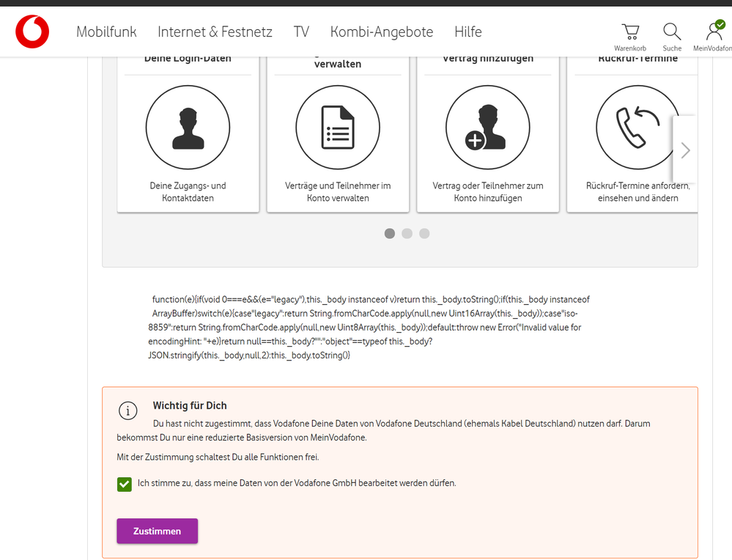Open the Mobilfunk menu
732x560 pixels.
pos(106,32)
